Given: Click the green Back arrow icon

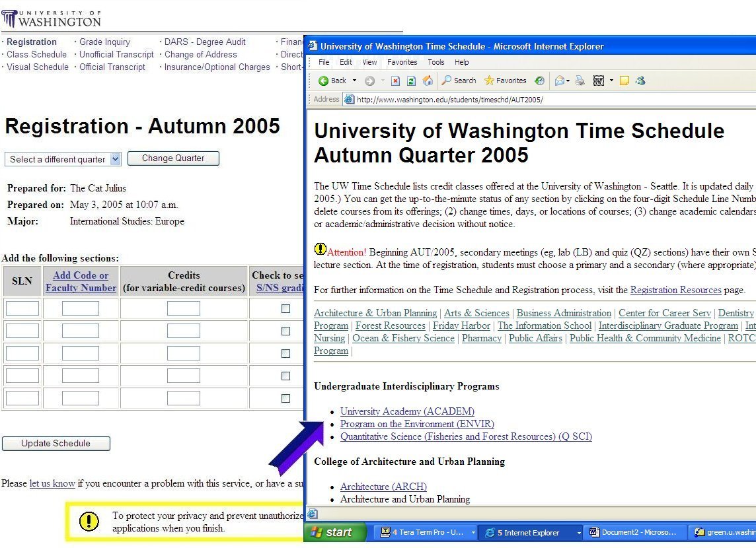Looking at the screenshot, I should coord(323,81).
